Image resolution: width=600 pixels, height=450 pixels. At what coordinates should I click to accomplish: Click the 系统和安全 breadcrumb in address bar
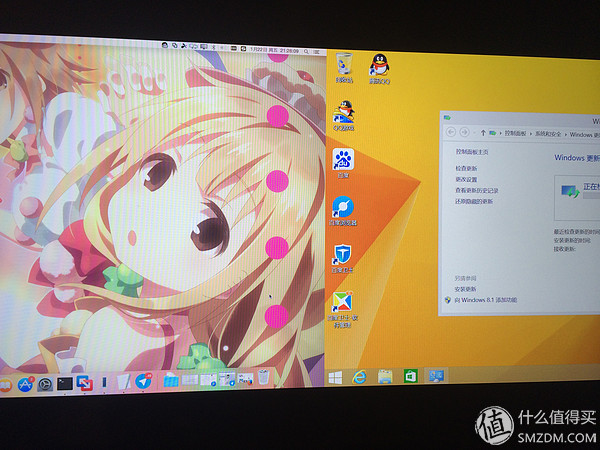[x=548, y=134]
